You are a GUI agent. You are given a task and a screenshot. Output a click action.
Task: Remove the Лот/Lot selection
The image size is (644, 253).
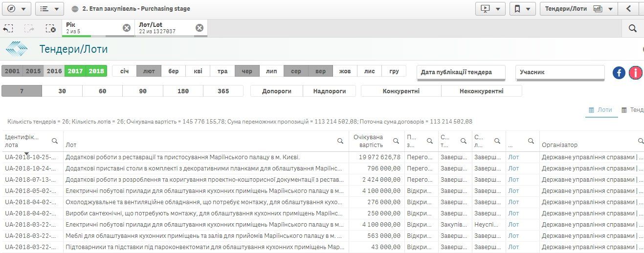pyautogui.click(x=200, y=28)
